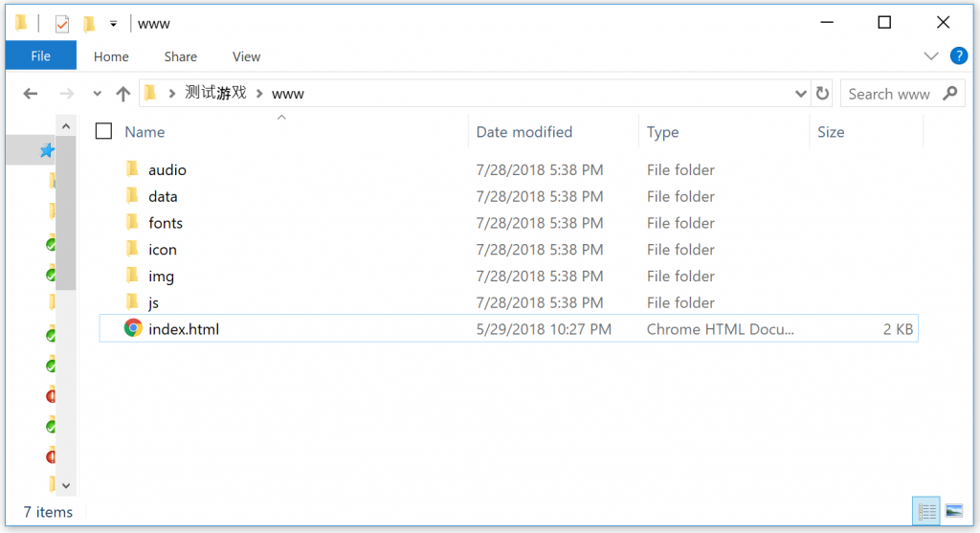Image resolution: width=980 pixels, height=533 pixels.
Task: Open the File tab
Action: (x=40, y=56)
